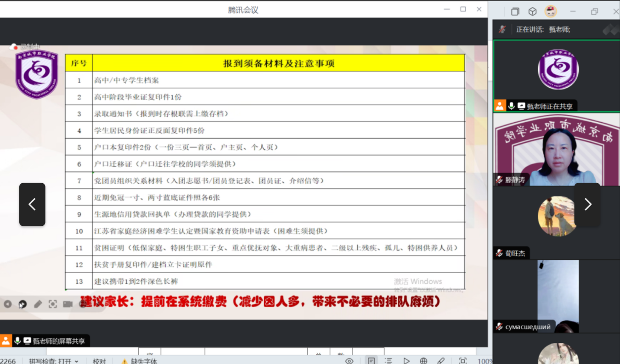Go to the next image with right arrow
Viewport: 620px width, 364px height.
587,204
